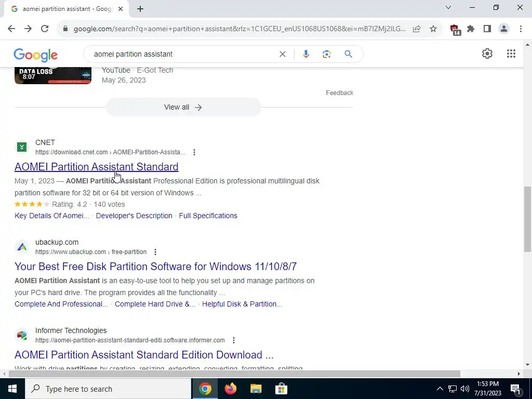This screenshot has width=532, height=399.
Task: Click into the Google search field
Action: click(183, 54)
